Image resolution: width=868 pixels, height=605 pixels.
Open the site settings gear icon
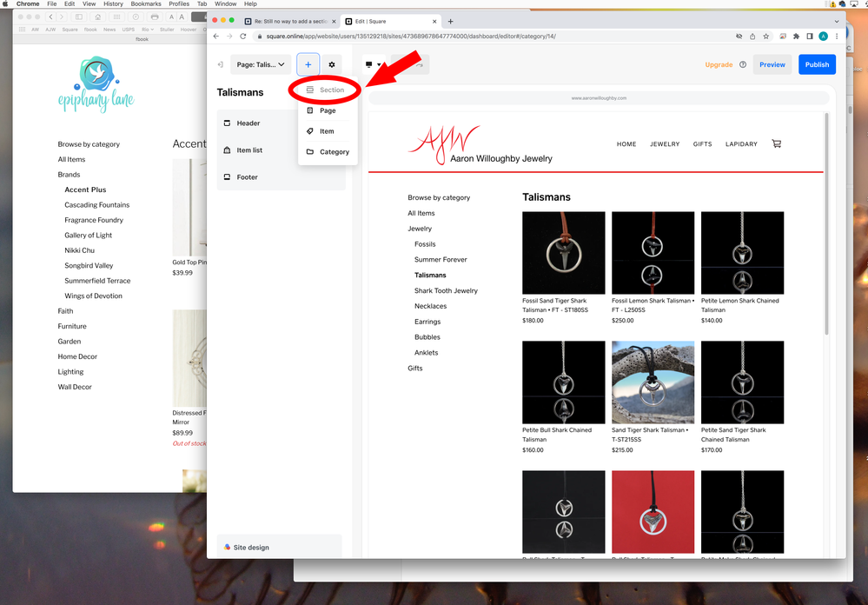click(332, 64)
